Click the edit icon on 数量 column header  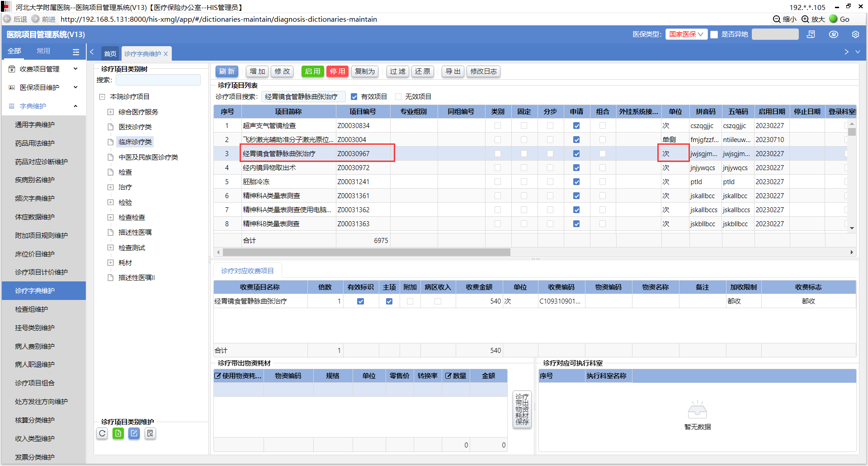pyautogui.click(x=448, y=376)
